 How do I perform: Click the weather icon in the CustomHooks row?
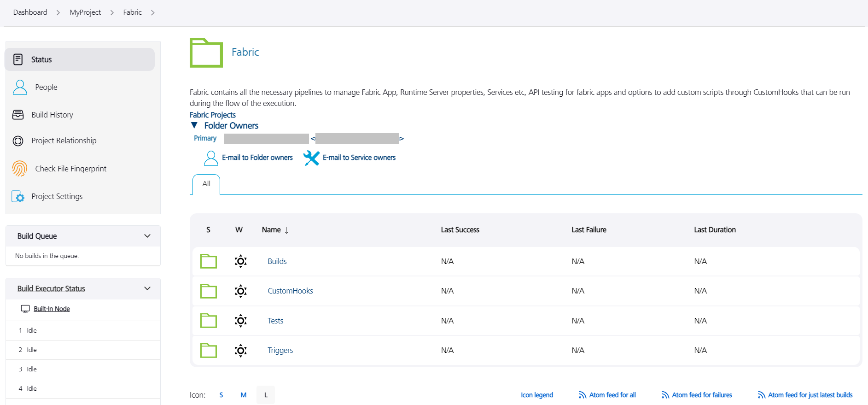(240, 291)
